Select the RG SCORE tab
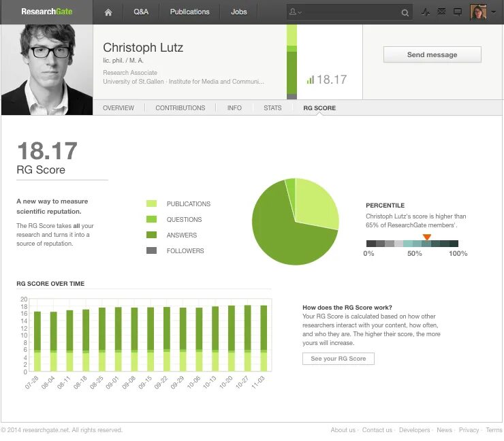The image size is (504, 441). pos(319,108)
